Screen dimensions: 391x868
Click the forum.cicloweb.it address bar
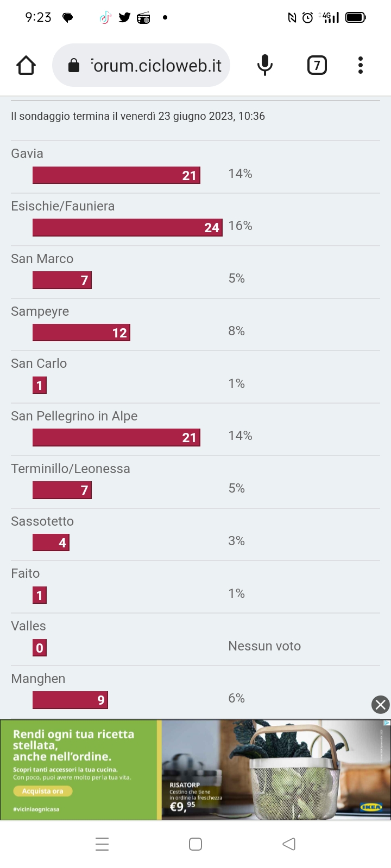(x=141, y=65)
